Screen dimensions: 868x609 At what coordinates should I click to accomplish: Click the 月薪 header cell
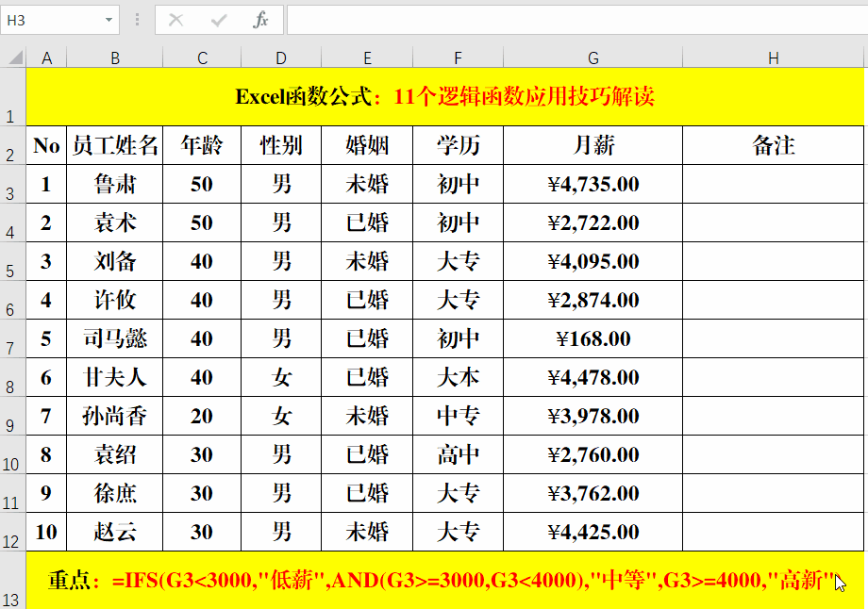(x=593, y=145)
